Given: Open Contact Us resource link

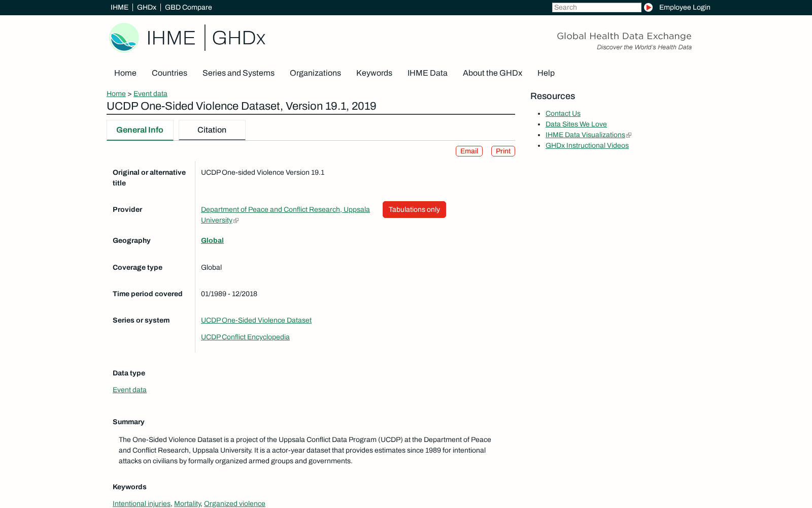Looking at the screenshot, I should [x=563, y=113].
